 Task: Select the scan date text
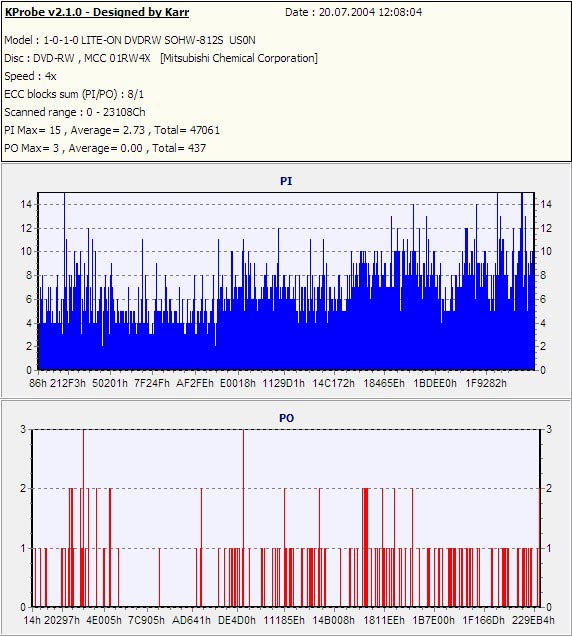click(353, 12)
